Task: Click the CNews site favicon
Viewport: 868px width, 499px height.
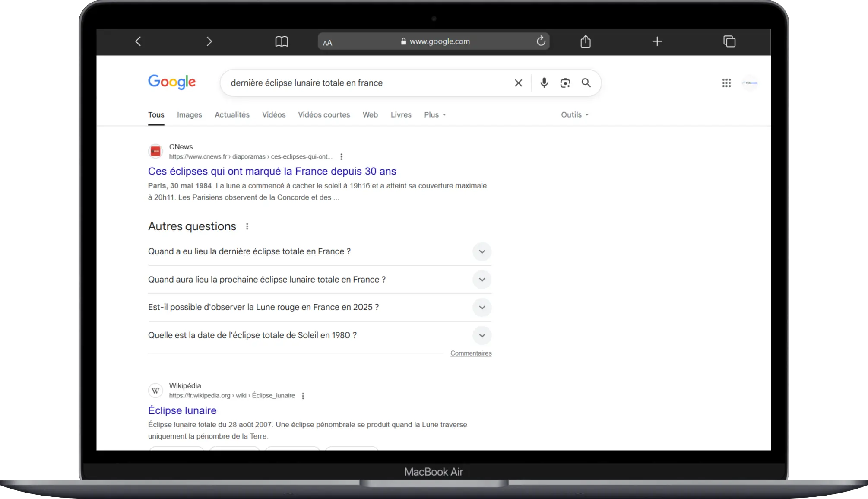Action: (155, 151)
